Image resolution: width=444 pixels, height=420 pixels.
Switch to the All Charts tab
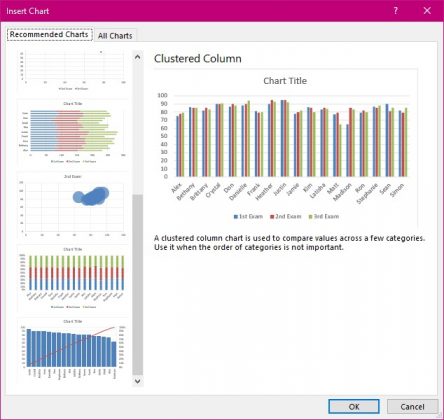pos(115,36)
